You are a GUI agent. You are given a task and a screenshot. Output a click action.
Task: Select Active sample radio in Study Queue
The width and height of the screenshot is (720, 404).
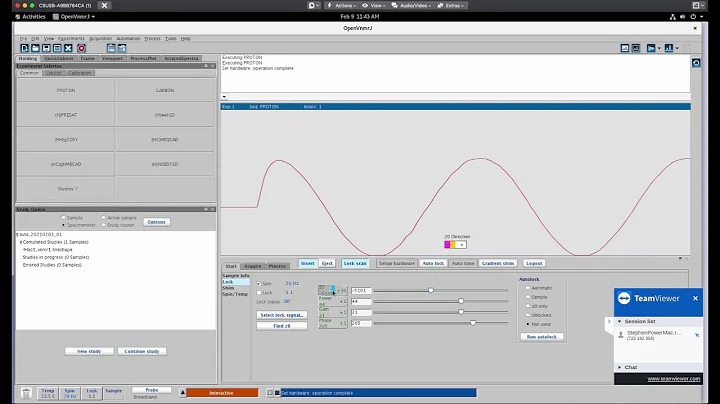pos(103,218)
